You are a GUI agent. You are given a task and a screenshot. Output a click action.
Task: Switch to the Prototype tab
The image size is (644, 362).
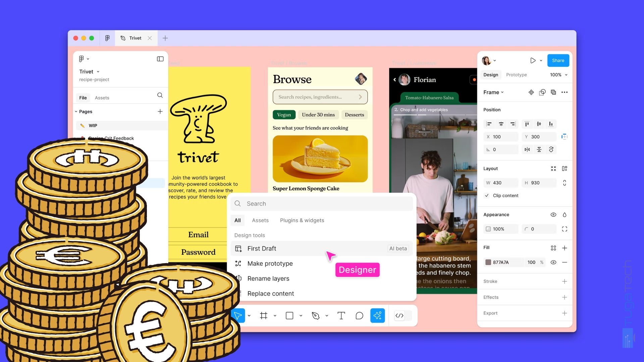point(516,74)
